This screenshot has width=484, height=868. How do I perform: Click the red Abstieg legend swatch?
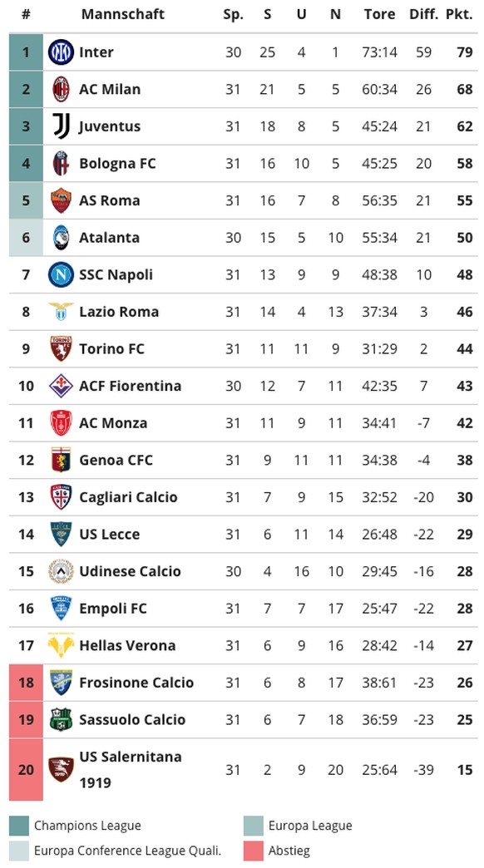(x=253, y=851)
